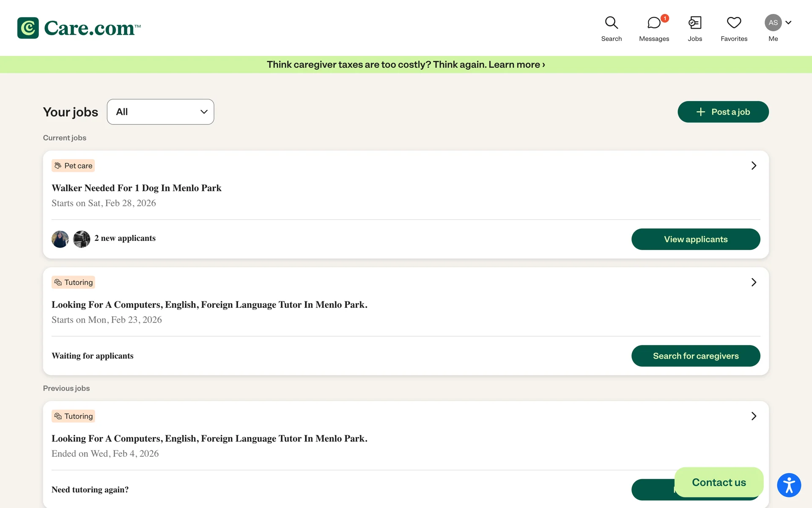Viewport: 812px width, 508px height.
Task: Open the Contact us chat button
Action: pyautogui.click(x=719, y=482)
